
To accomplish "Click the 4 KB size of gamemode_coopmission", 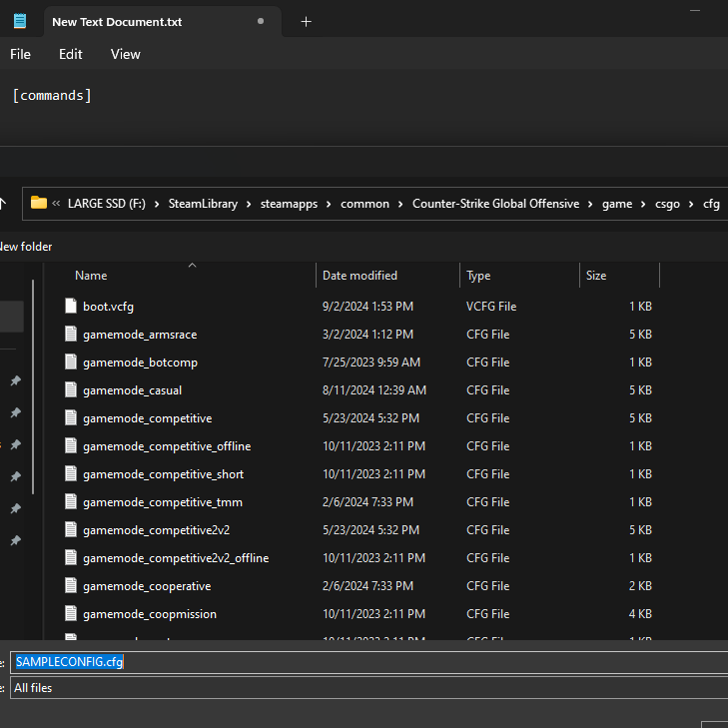I will pos(640,614).
